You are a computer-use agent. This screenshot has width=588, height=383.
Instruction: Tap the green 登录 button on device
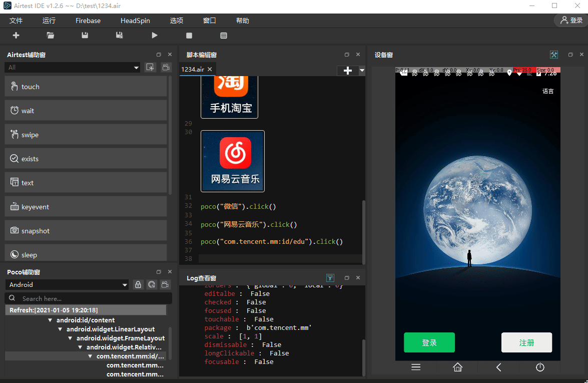coord(429,342)
